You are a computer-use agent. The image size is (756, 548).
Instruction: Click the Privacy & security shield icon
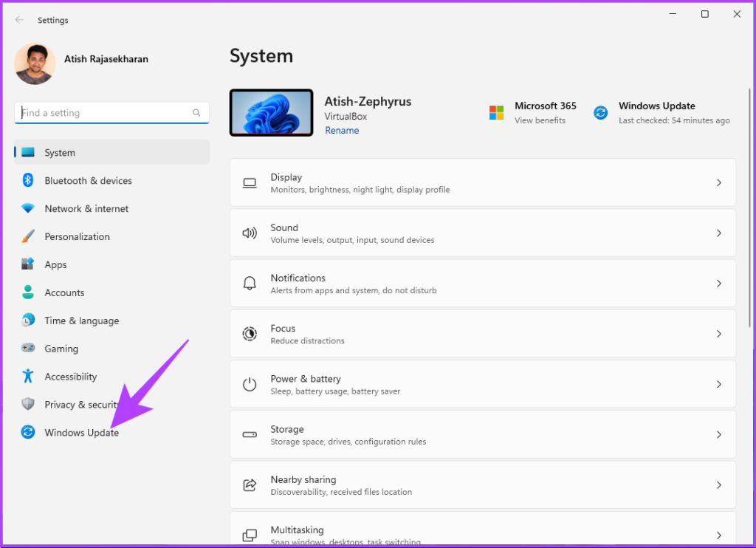click(28, 405)
